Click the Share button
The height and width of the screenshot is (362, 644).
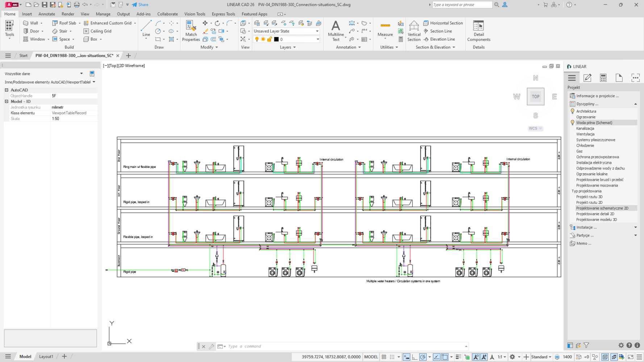click(140, 5)
